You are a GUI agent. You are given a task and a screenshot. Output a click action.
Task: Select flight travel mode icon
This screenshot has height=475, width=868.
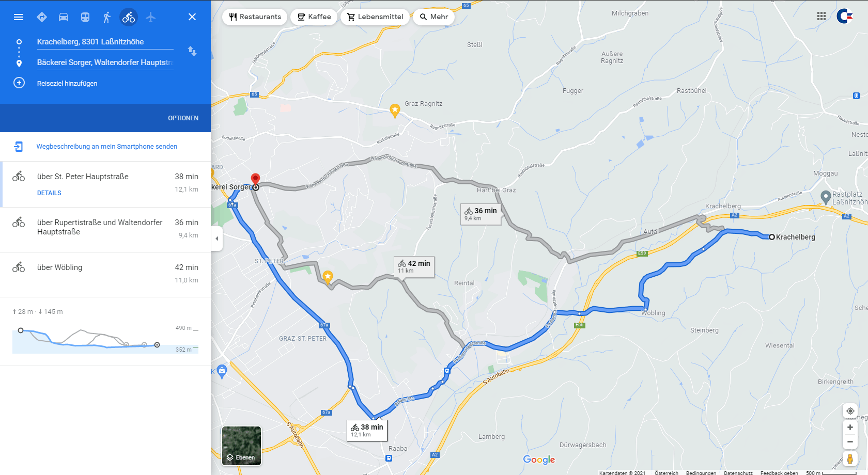coord(150,17)
